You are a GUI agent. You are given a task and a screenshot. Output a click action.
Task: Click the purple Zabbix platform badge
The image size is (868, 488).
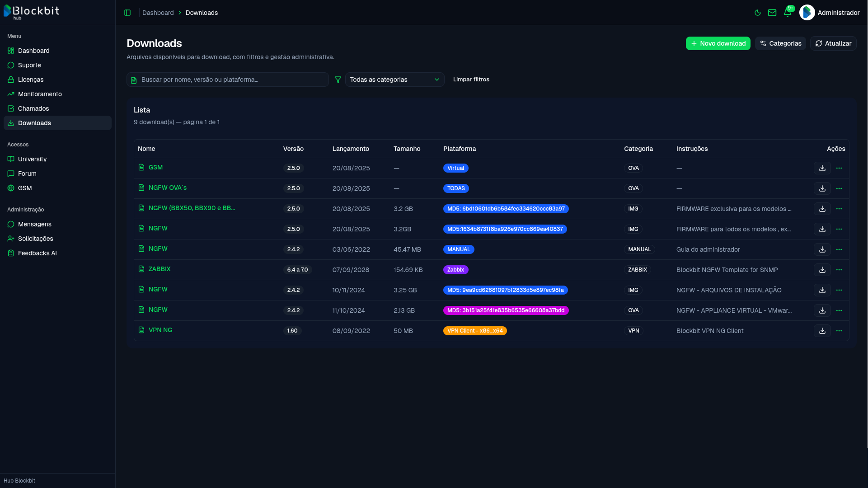tap(455, 270)
